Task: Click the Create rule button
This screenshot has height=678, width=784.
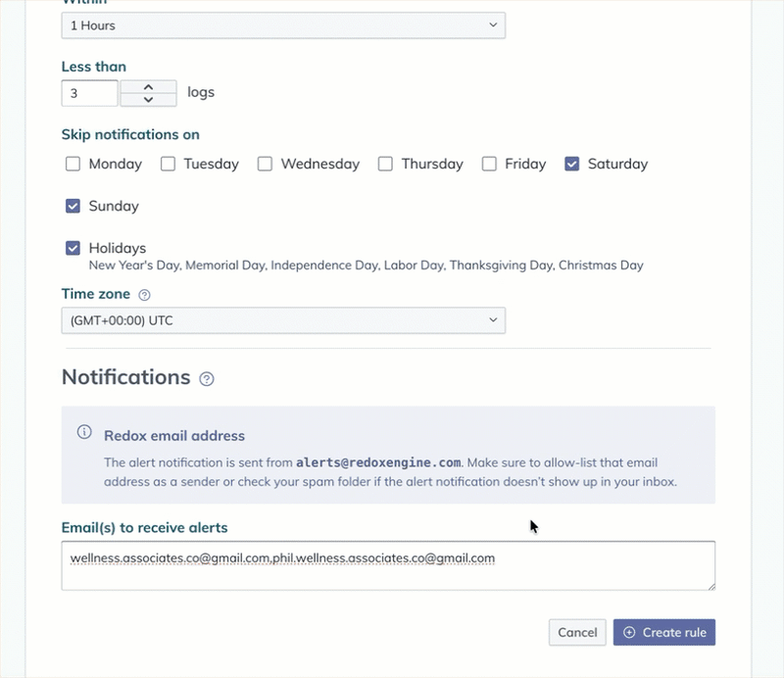Action: pyautogui.click(x=664, y=632)
